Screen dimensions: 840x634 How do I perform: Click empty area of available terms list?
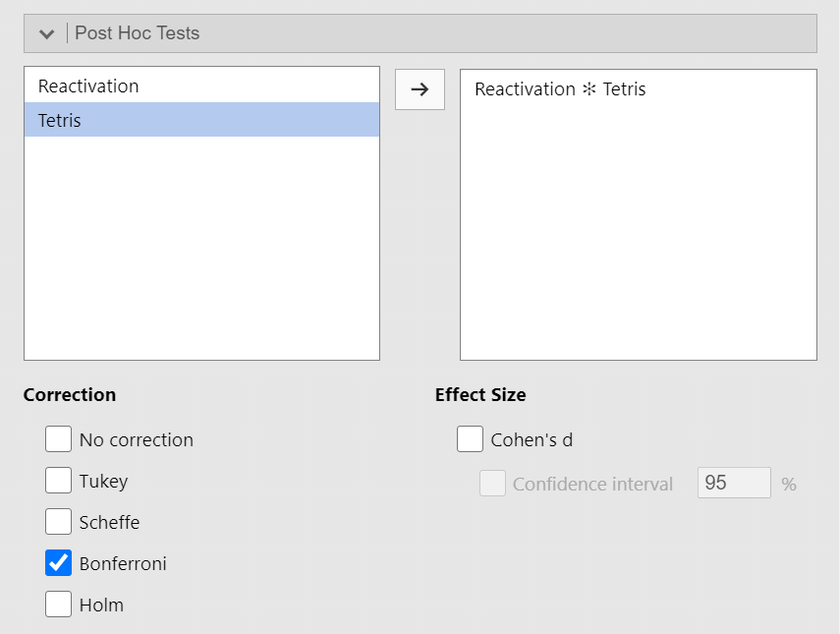point(202,248)
